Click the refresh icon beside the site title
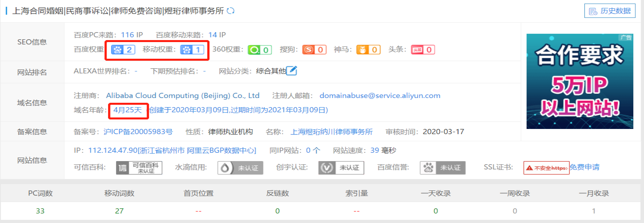This screenshot has height=223, width=644. (230, 11)
